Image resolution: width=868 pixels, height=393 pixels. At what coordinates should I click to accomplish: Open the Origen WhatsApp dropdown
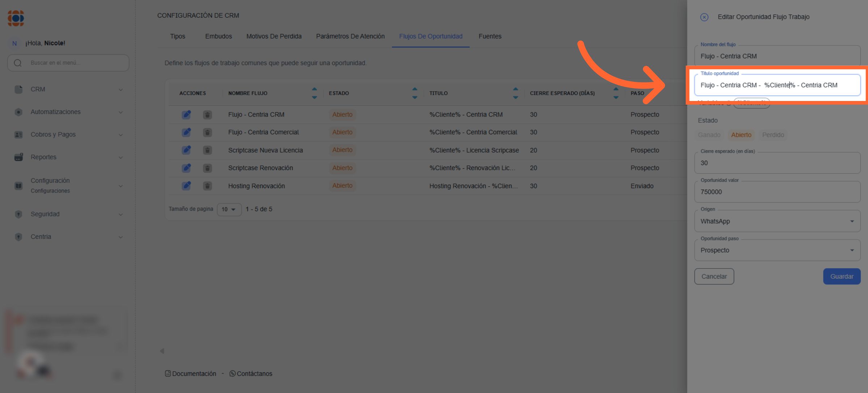(x=777, y=221)
